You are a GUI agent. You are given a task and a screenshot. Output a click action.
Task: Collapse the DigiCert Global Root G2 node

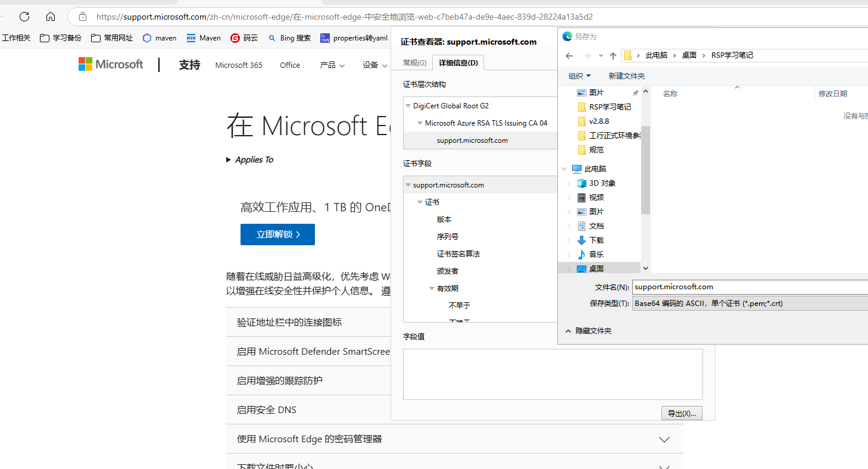[x=408, y=106]
